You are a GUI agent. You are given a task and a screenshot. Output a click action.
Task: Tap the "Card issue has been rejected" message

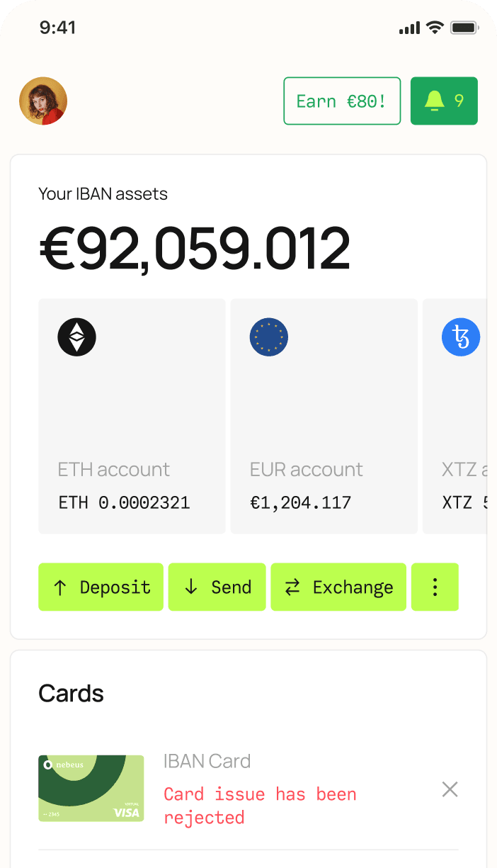coord(260,806)
